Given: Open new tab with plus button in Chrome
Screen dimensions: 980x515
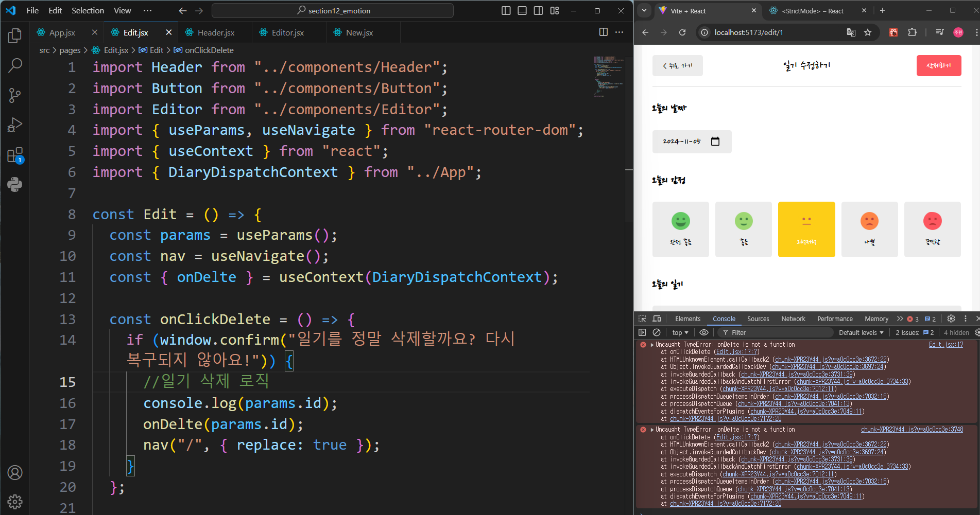Looking at the screenshot, I should coord(882,10).
